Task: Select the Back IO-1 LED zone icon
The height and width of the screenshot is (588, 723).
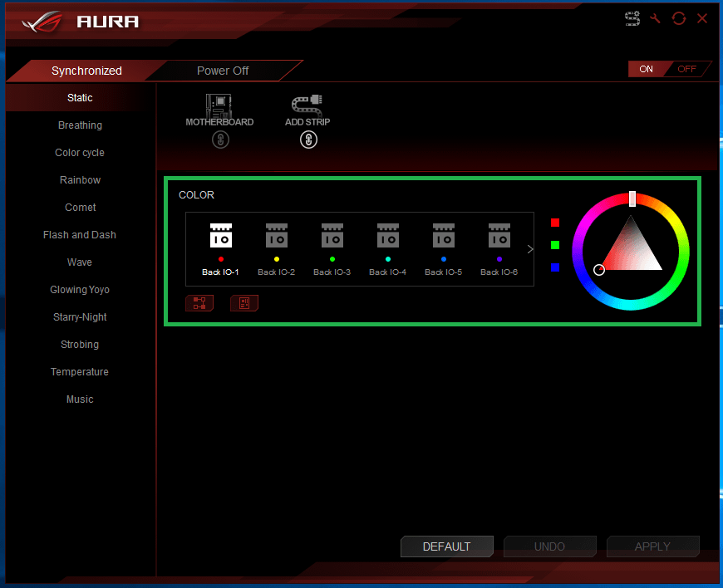Action: pyautogui.click(x=220, y=236)
